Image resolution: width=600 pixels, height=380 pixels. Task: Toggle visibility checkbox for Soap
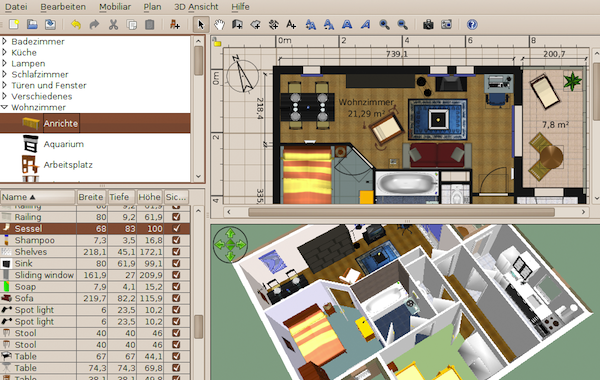click(x=176, y=287)
